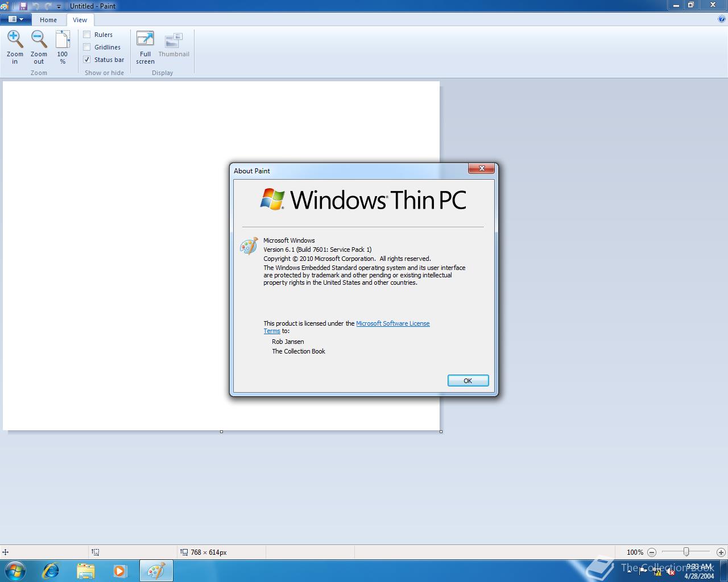Viewport: 728px width, 582px height.
Task: Uncheck the Status bar checkbox
Action: [87, 60]
